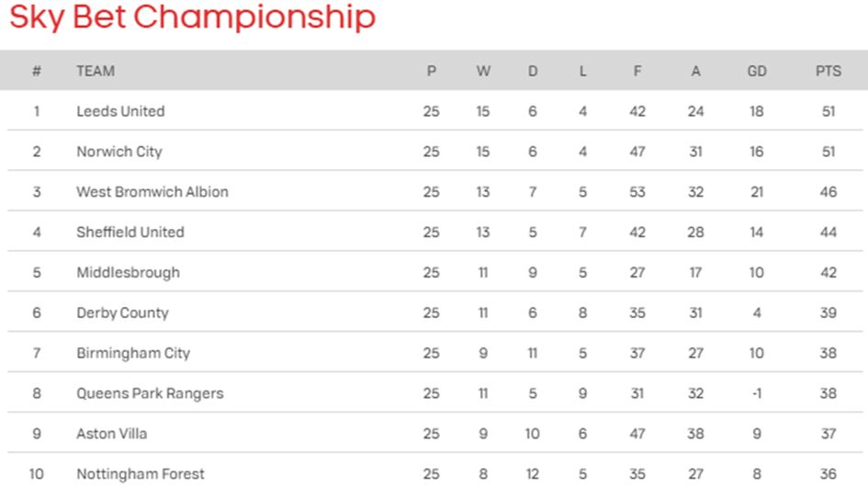Select Birmingham City in the table
The height and width of the screenshot is (489, 868).
coord(131,354)
